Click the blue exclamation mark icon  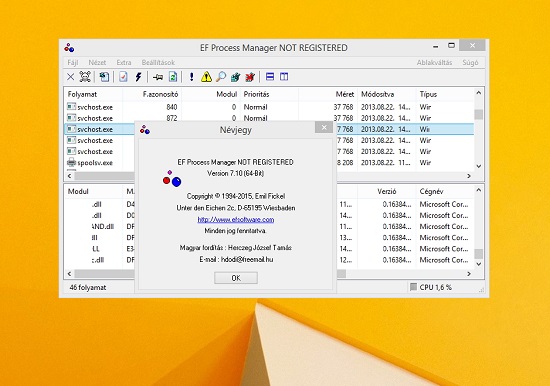point(192,76)
